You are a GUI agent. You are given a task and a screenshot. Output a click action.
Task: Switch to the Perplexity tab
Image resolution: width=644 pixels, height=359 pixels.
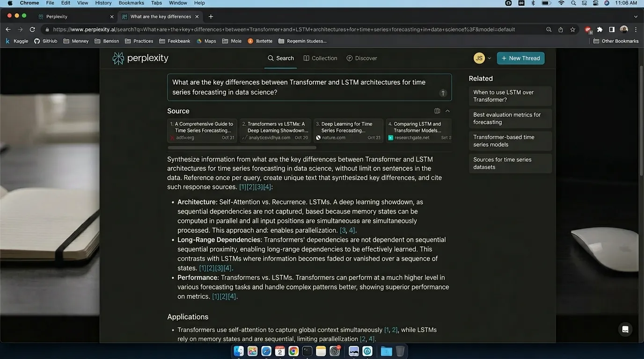click(x=74, y=16)
